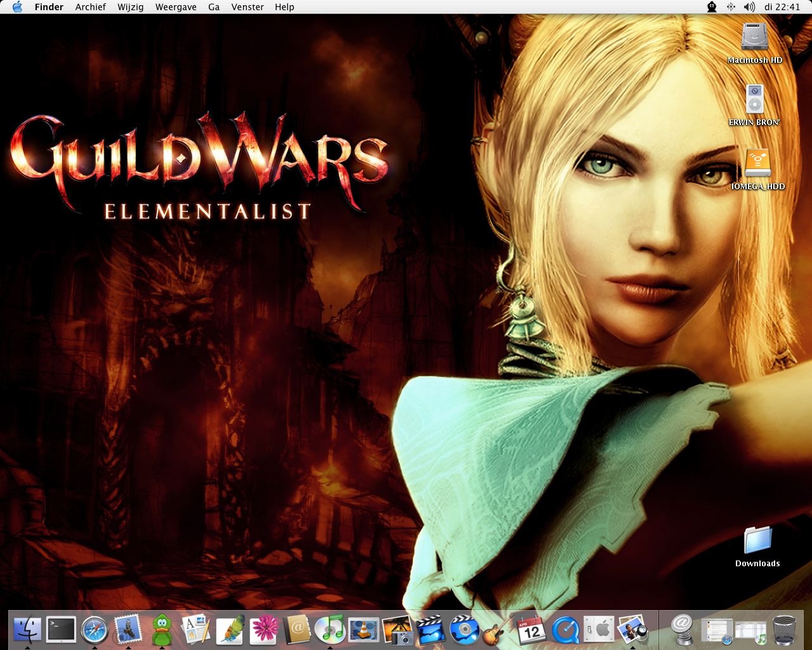Click the hooded figure menu bar icon

712,7
